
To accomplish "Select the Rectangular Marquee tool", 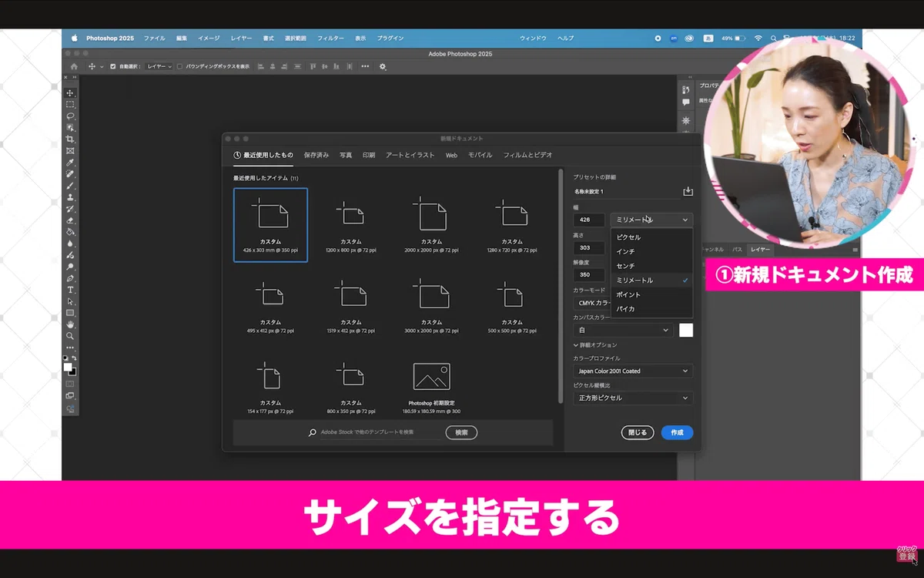I will pyautogui.click(x=70, y=104).
